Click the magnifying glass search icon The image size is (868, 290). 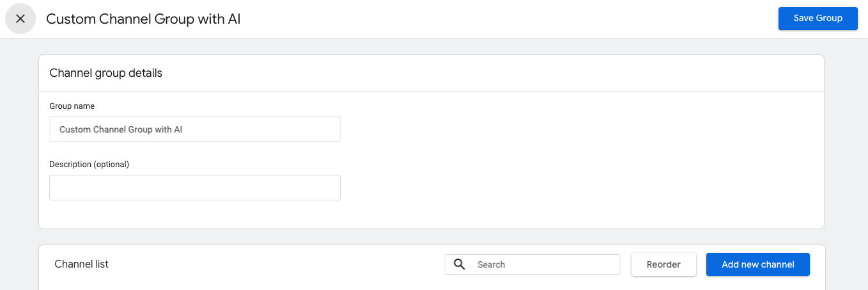pyautogui.click(x=459, y=264)
